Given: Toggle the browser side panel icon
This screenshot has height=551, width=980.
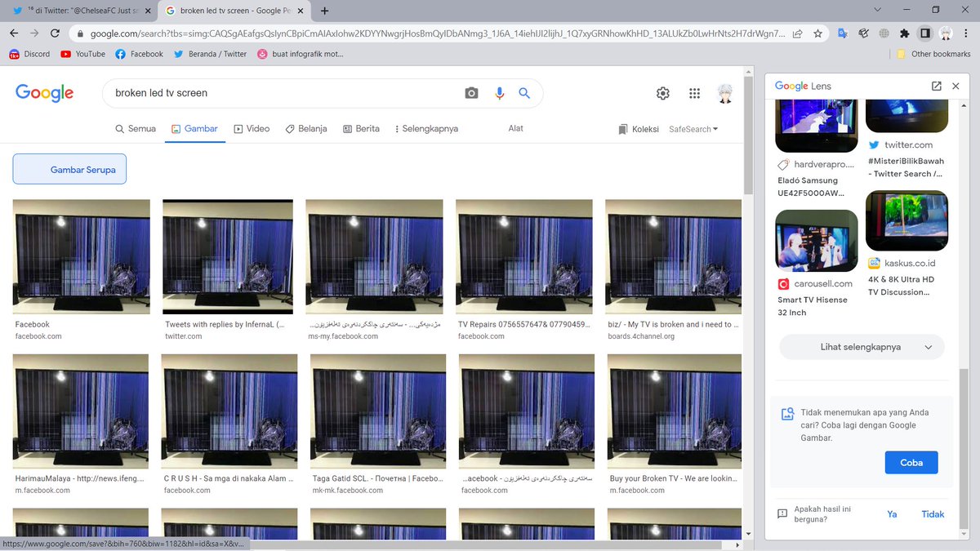Looking at the screenshot, I should 924,33.
